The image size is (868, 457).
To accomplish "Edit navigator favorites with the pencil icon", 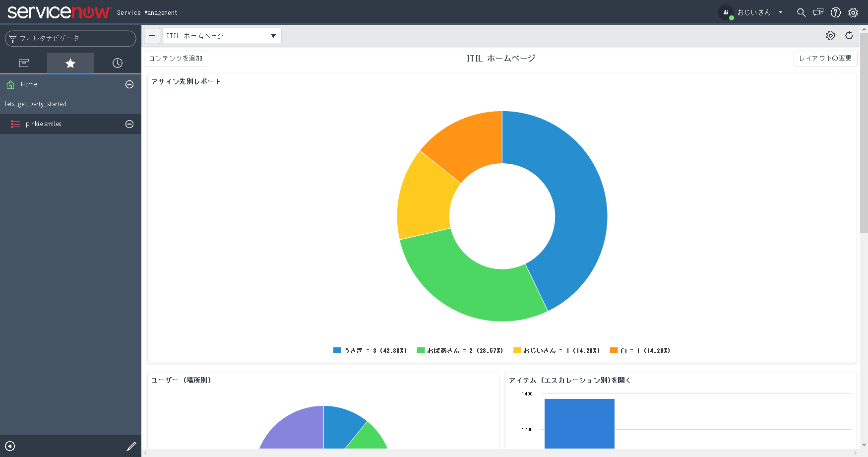I will click(131, 446).
